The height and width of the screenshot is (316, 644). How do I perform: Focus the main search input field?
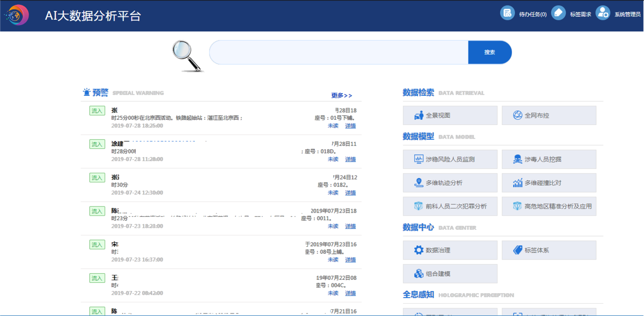pyautogui.click(x=339, y=52)
